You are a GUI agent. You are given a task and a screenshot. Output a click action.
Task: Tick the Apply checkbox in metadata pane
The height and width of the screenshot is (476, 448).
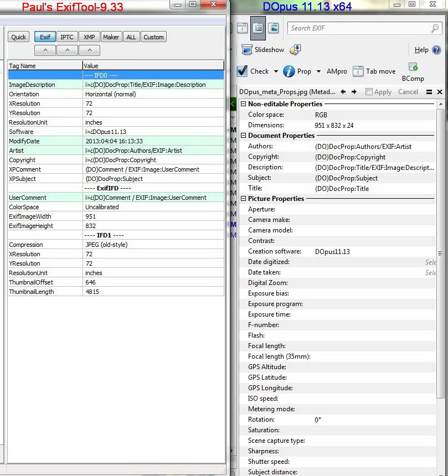tap(368, 92)
